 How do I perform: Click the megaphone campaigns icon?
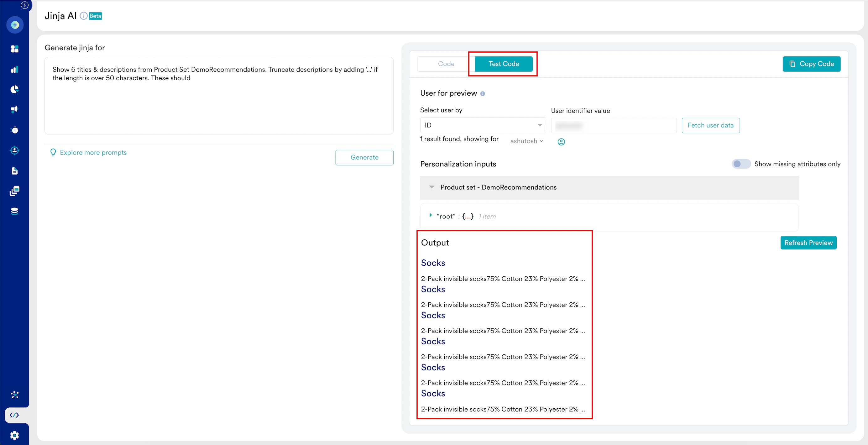click(14, 109)
